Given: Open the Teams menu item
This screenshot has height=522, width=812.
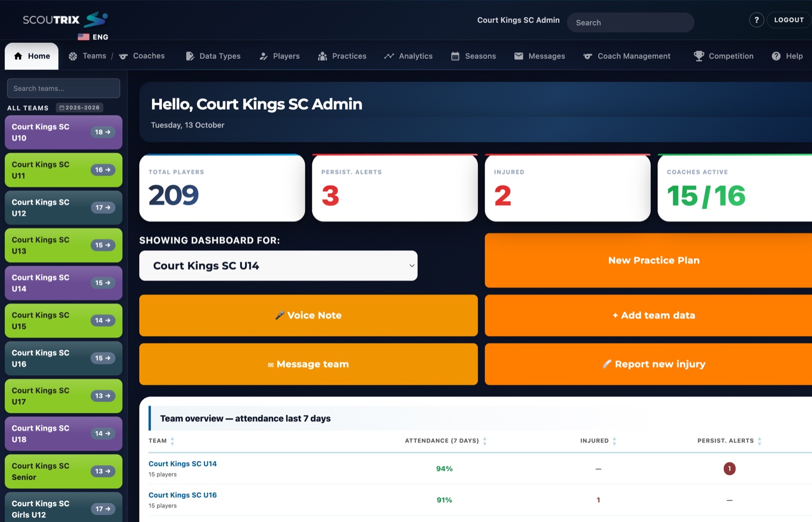Looking at the screenshot, I should coord(87,56).
